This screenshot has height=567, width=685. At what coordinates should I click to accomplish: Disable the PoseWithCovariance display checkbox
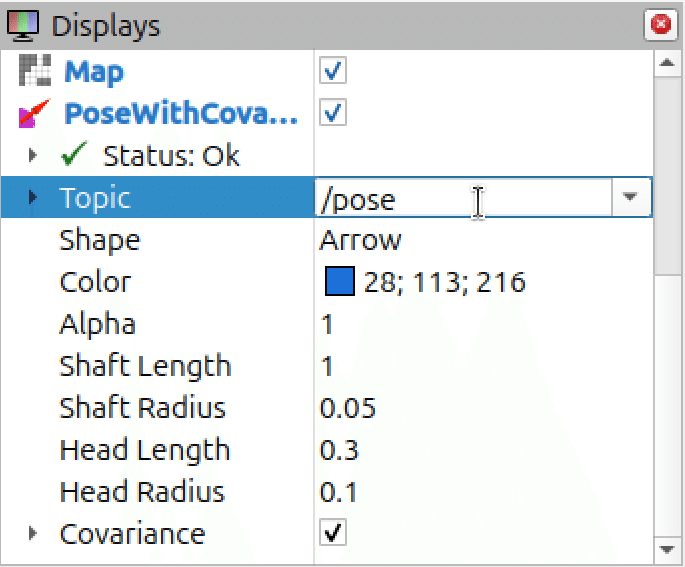pos(333,114)
